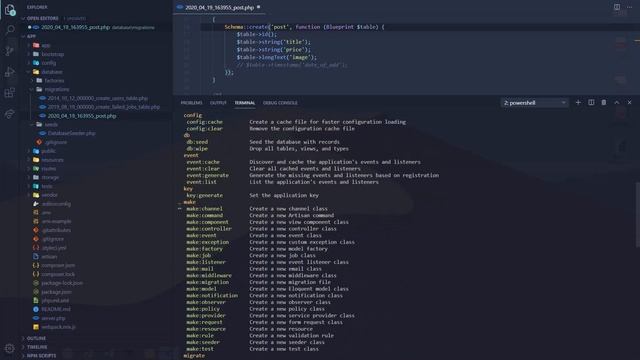Switch to the DEBUG CONSOLE tab
The width and height of the screenshot is (640, 360).
coord(280,103)
